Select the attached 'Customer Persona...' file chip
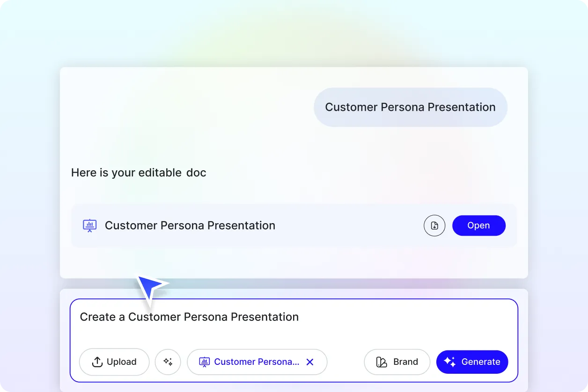 tap(257, 362)
